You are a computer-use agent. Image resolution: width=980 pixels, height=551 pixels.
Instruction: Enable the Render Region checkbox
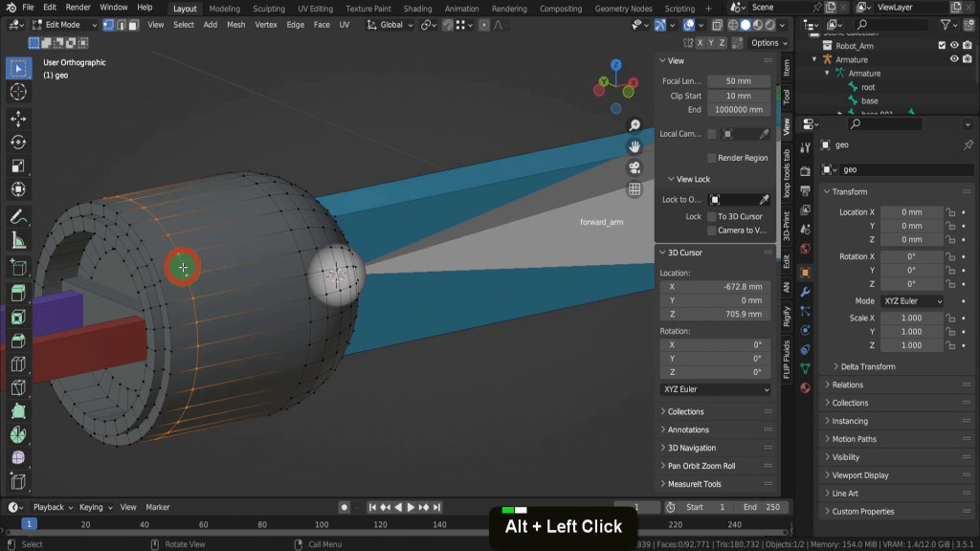pyautogui.click(x=711, y=158)
